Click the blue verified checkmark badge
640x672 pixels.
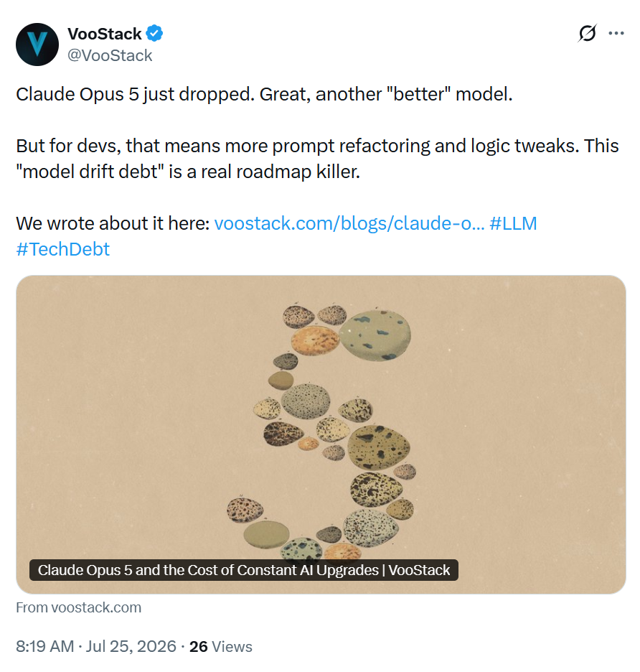tap(154, 34)
